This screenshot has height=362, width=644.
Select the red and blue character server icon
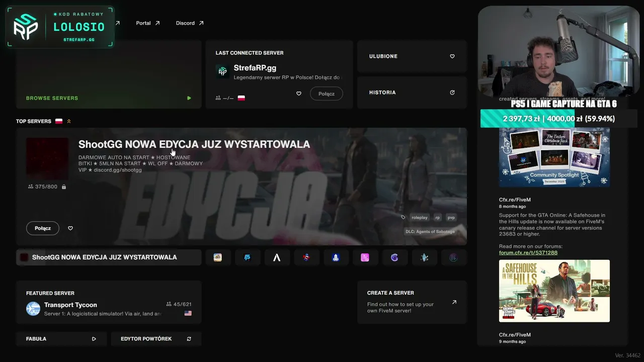point(306,257)
